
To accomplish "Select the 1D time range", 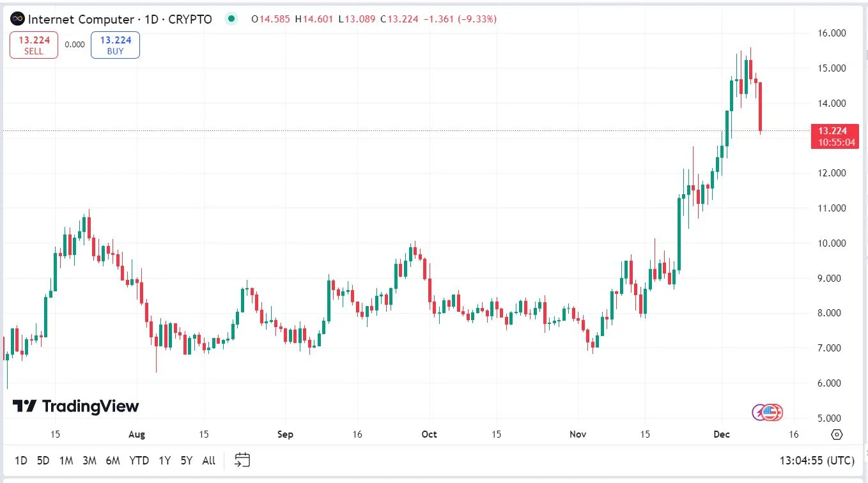I will [21, 461].
